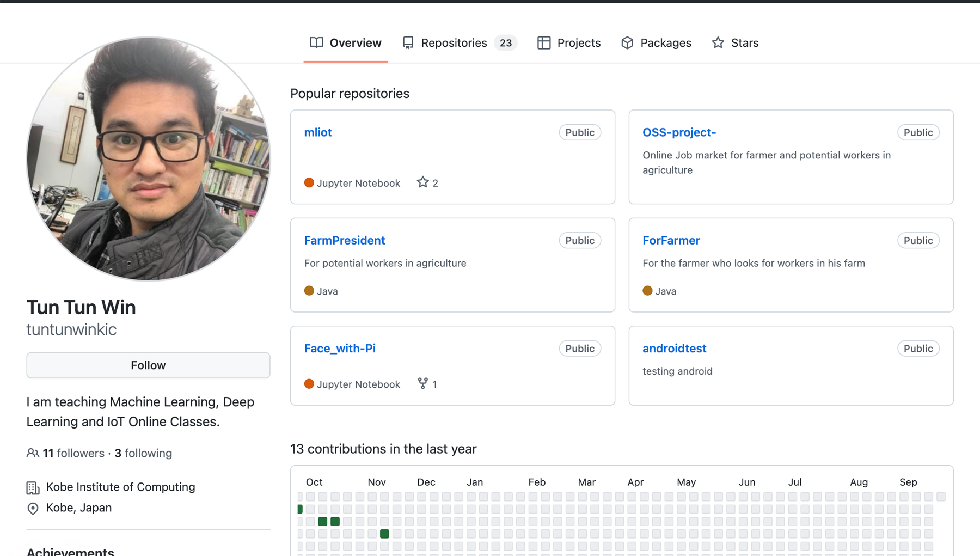Image resolution: width=980 pixels, height=556 pixels.
Task: Open the OSS-project- repository
Action: point(679,132)
